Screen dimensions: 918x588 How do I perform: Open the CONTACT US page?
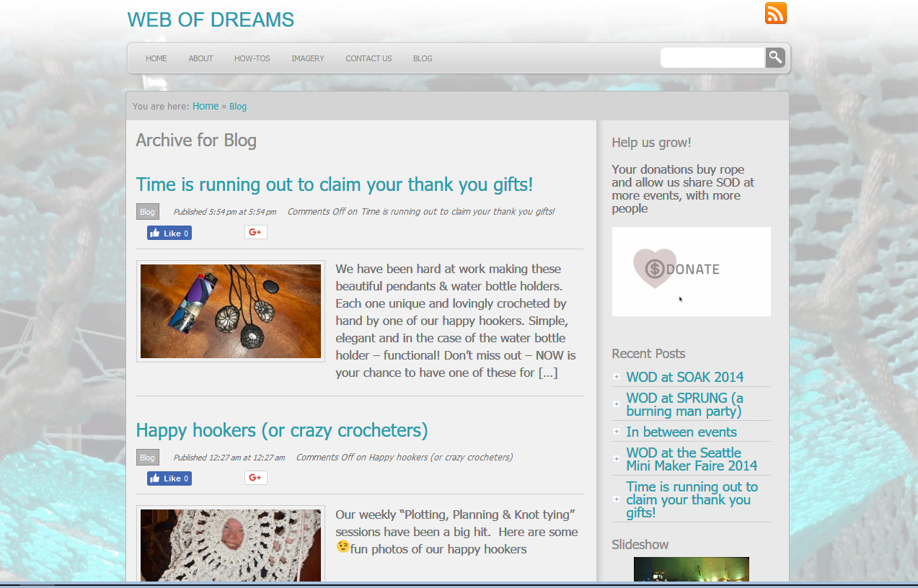pyautogui.click(x=368, y=58)
